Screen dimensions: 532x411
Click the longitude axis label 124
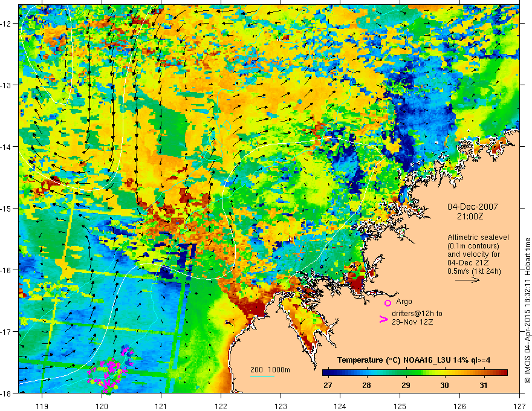tap(340, 406)
